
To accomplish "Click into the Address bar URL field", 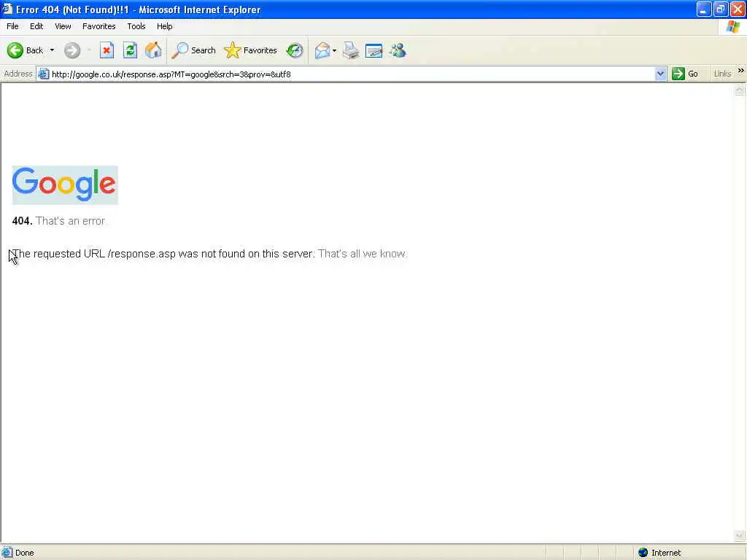I will click(352, 74).
